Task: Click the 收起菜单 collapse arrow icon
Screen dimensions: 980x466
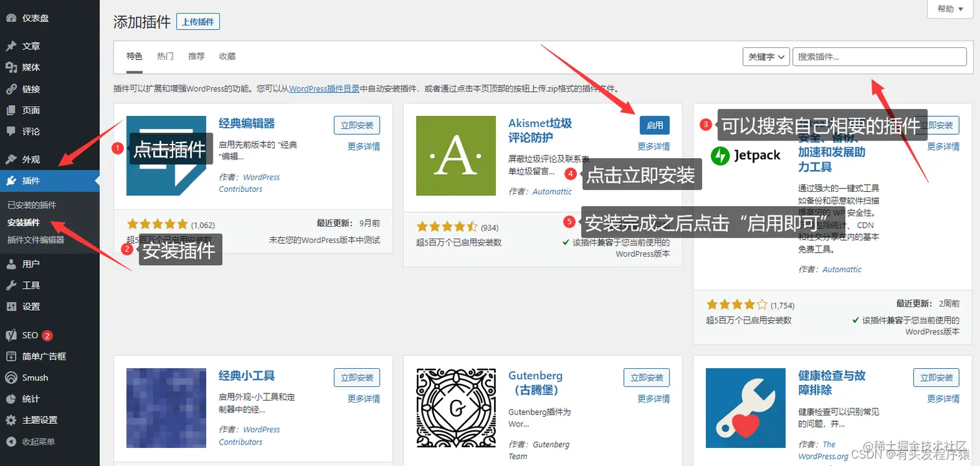Action: pos(11,441)
